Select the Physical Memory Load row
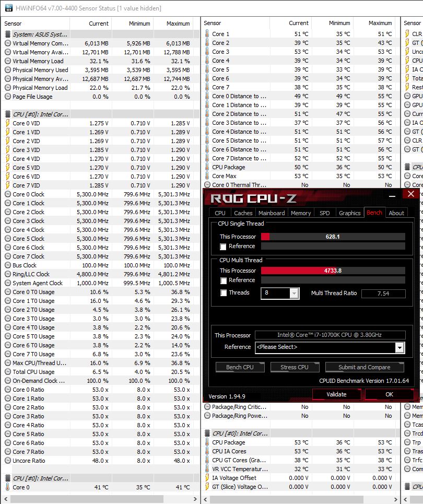 click(x=100, y=88)
